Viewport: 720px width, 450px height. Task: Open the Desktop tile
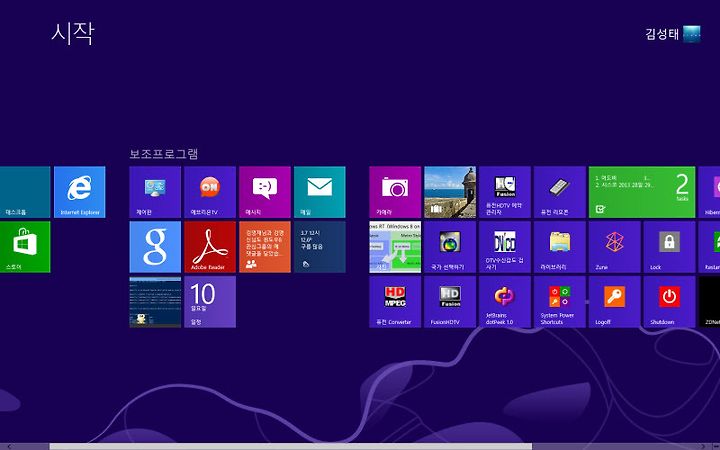pos(25,192)
